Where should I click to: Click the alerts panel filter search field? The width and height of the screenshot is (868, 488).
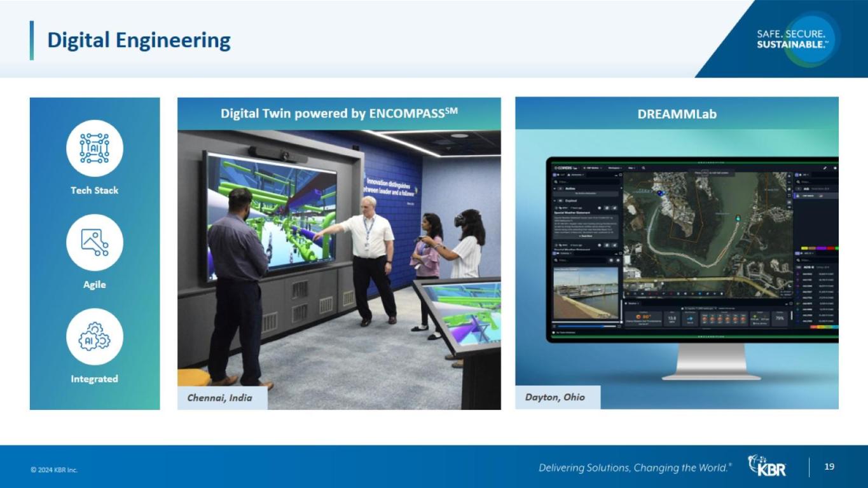[x=585, y=181]
